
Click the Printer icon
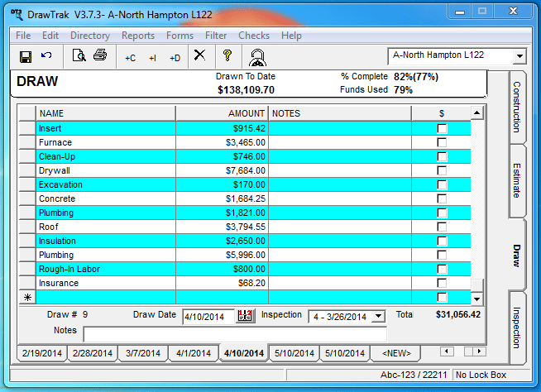(100, 55)
